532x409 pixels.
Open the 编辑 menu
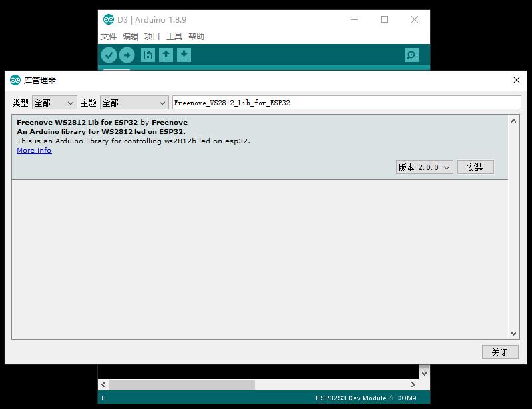tap(131, 37)
